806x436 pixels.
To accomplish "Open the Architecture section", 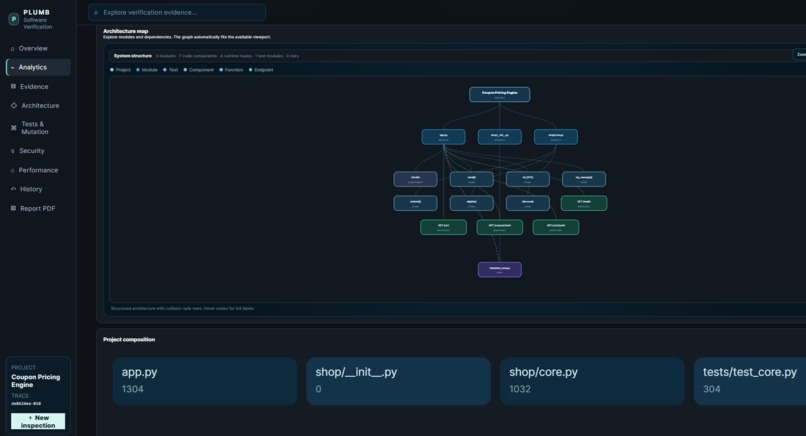I will (x=38, y=105).
